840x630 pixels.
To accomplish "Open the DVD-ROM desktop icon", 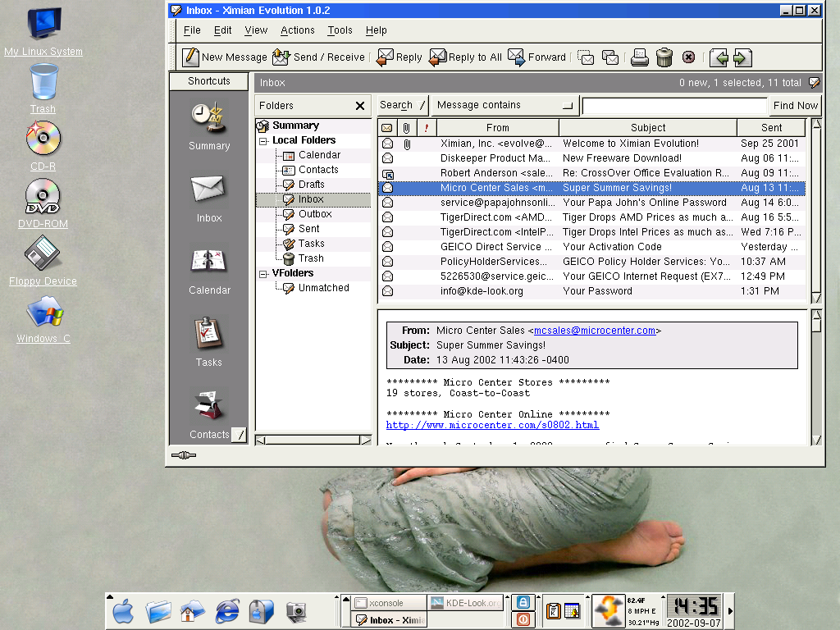I will click(x=43, y=203).
